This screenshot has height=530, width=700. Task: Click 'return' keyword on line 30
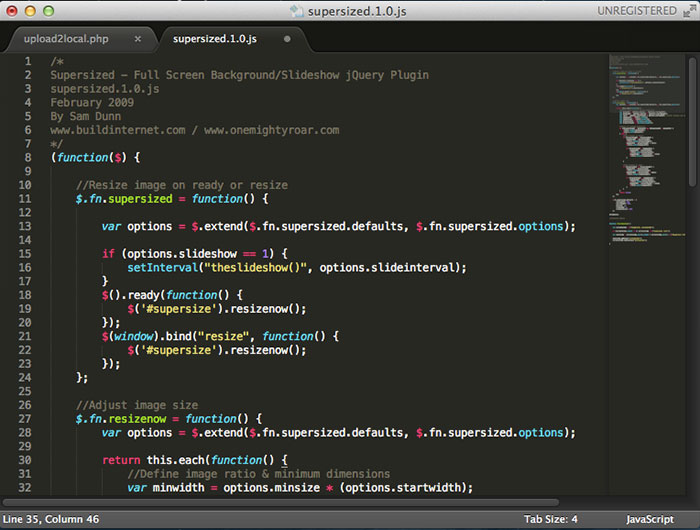pyautogui.click(x=121, y=460)
